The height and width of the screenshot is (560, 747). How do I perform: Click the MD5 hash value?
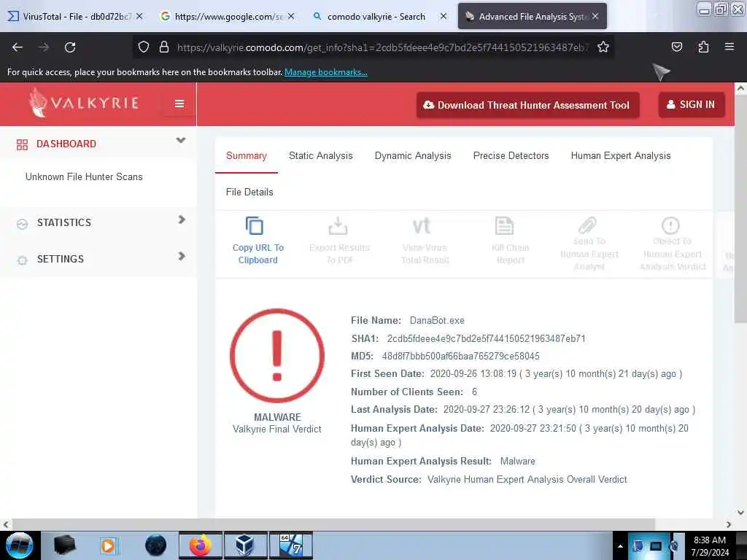coord(461,356)
